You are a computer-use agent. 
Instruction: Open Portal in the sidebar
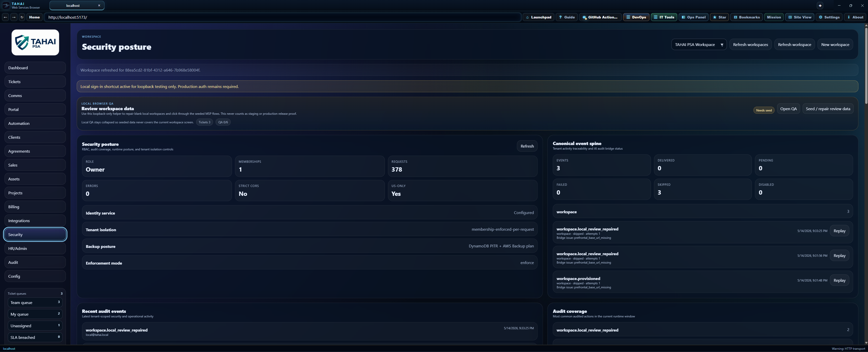point(35,109)
